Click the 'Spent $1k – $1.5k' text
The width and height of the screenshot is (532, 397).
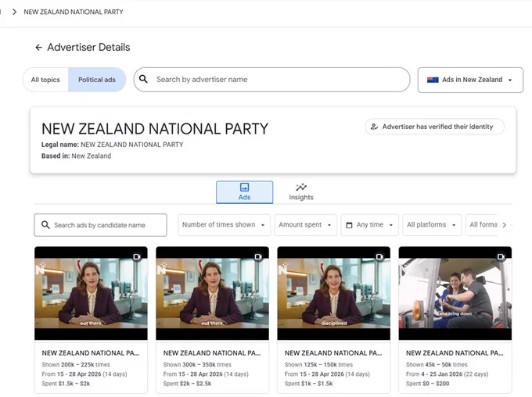click(309, 384)
